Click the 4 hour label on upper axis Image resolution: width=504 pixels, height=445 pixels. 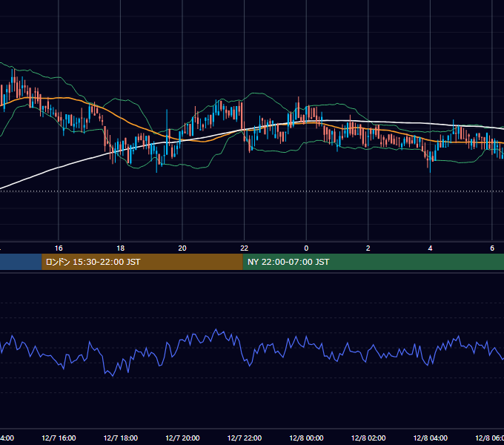430,248
